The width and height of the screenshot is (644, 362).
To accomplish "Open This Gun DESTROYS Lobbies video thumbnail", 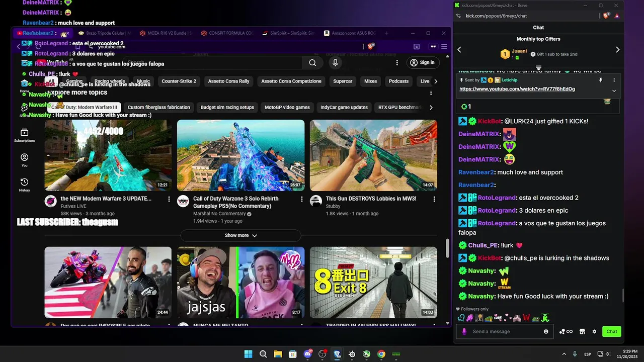I will point(373,155).
